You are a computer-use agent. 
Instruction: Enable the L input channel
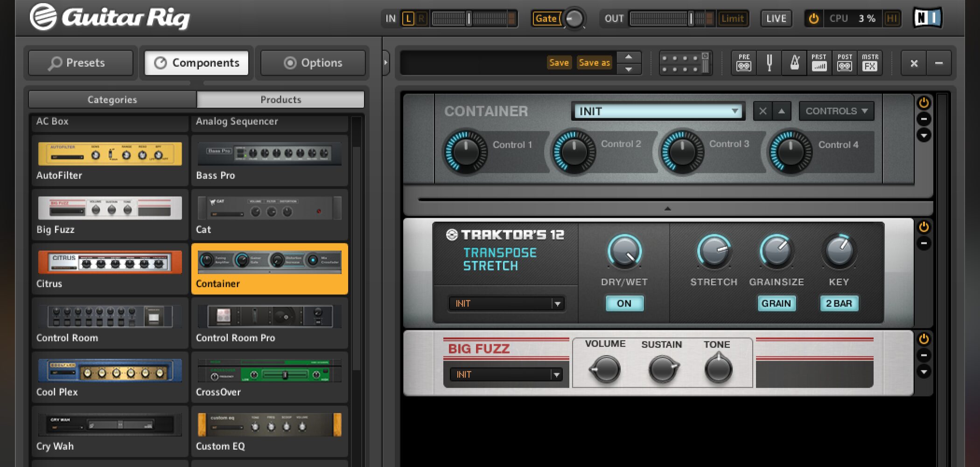click(x=408, y=19)
